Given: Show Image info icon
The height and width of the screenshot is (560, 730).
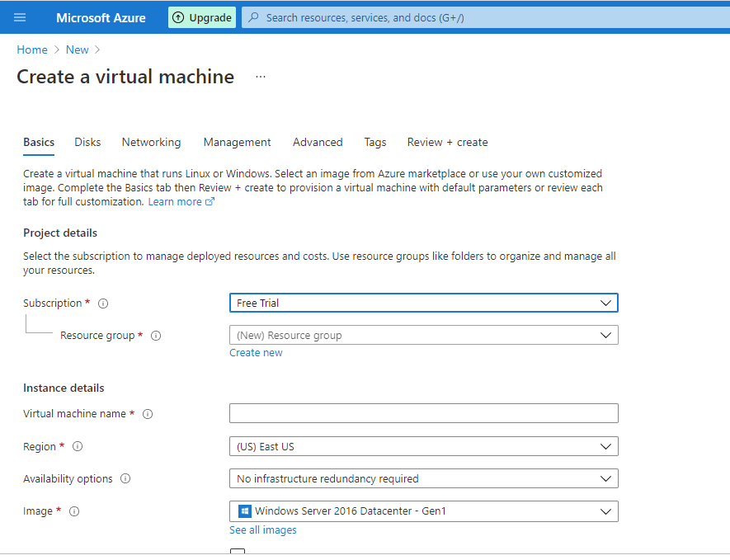Looking at the screenshot, I should [x=74, y=511].
